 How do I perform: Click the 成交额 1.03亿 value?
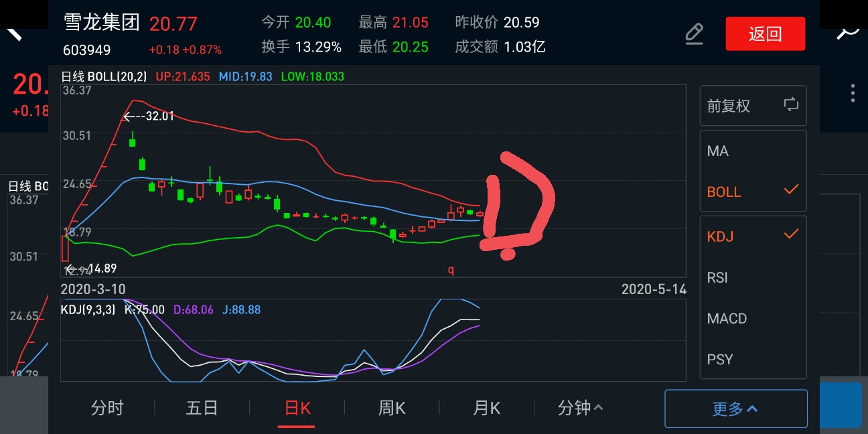tap(524, 47)
